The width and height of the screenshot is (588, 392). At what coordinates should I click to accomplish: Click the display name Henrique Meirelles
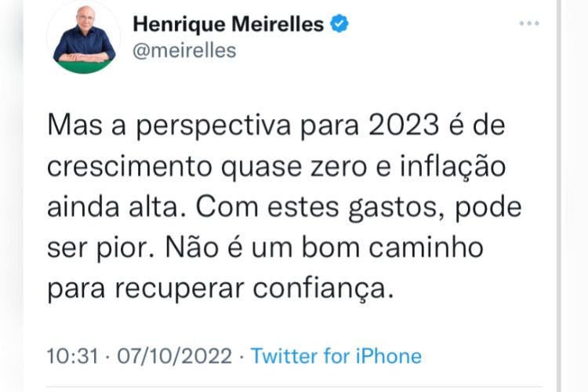(228, 24)
